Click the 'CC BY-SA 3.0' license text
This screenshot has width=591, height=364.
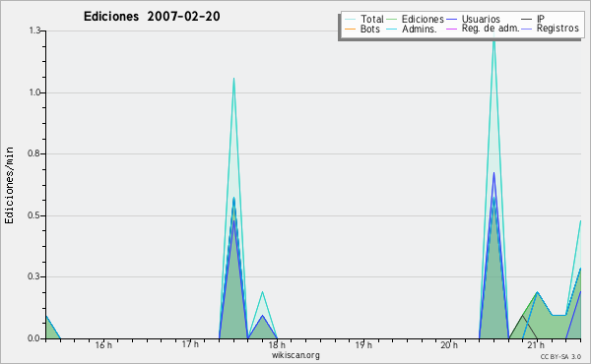(x=560, y=356)
